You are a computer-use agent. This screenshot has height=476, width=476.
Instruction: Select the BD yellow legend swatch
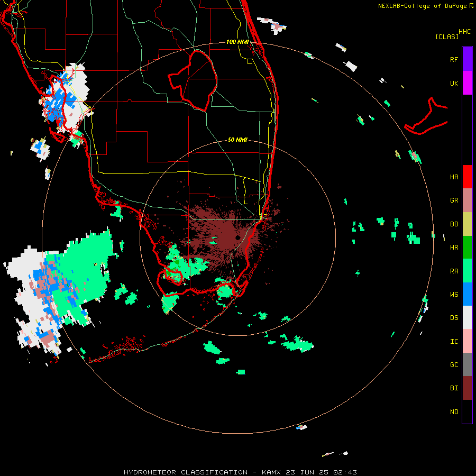(467, 224)
